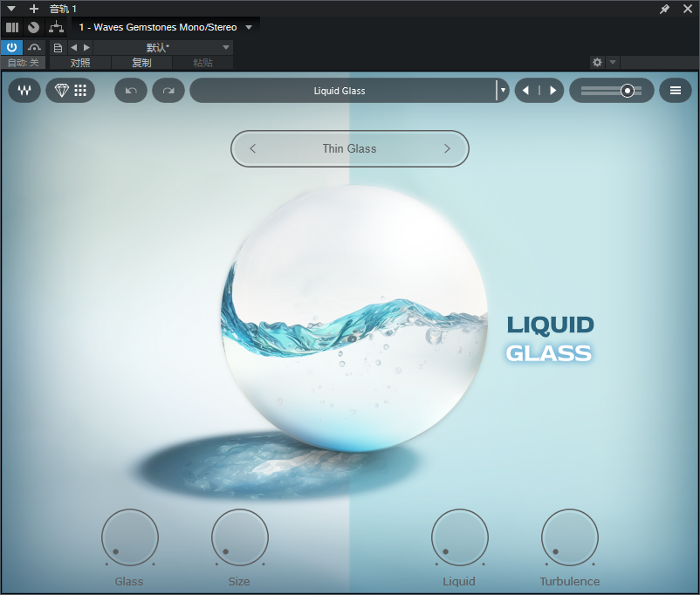This screenshot has width=700, height=595.
Task: Open the host settings gear icon
Action: point(597,62)
